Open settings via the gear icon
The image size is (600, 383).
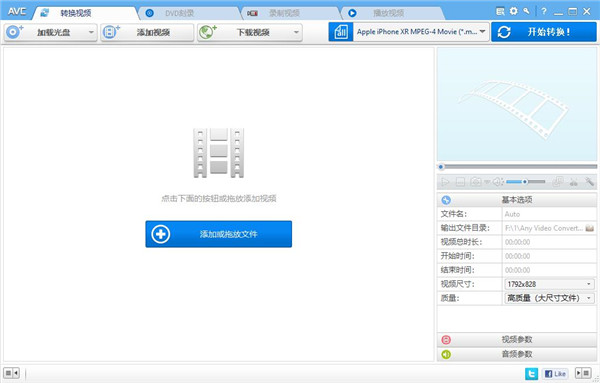tap(514, 11)
